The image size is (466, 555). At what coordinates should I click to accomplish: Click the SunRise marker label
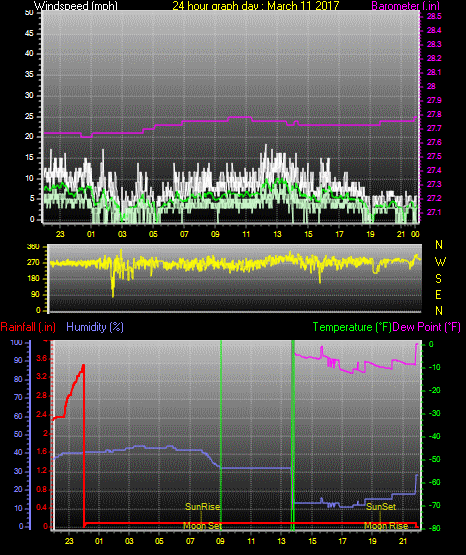pyautogui.click(x=202, y=507)
